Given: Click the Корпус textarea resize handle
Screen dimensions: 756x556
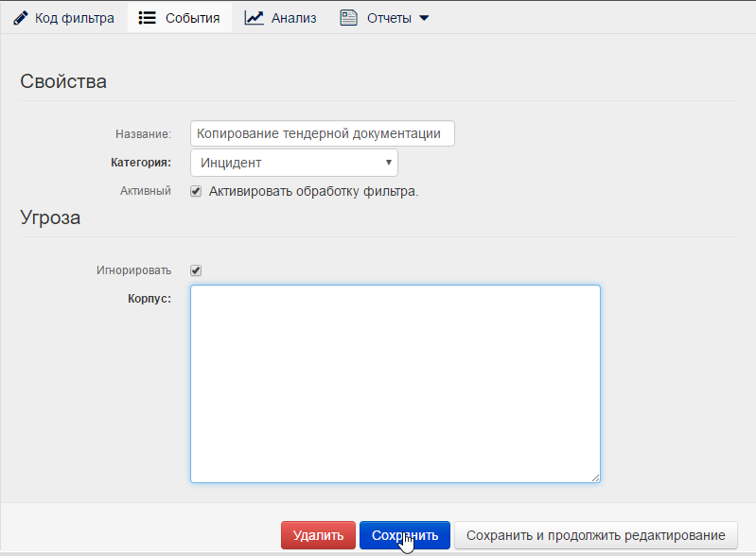Looking at the screenshot, I should tap(595, 478).
